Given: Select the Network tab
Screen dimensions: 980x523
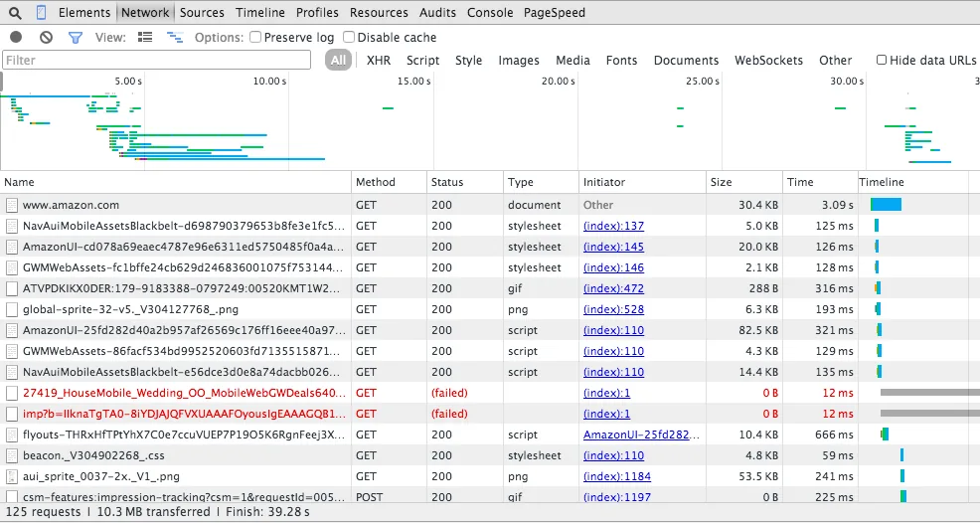Looking at the screenshot, I should coord(145,13).
